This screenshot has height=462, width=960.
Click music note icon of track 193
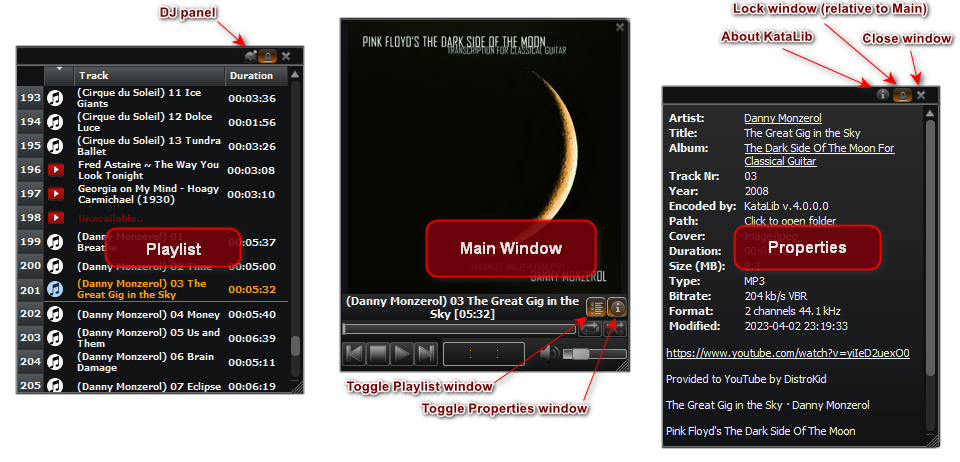coord(56,98)
